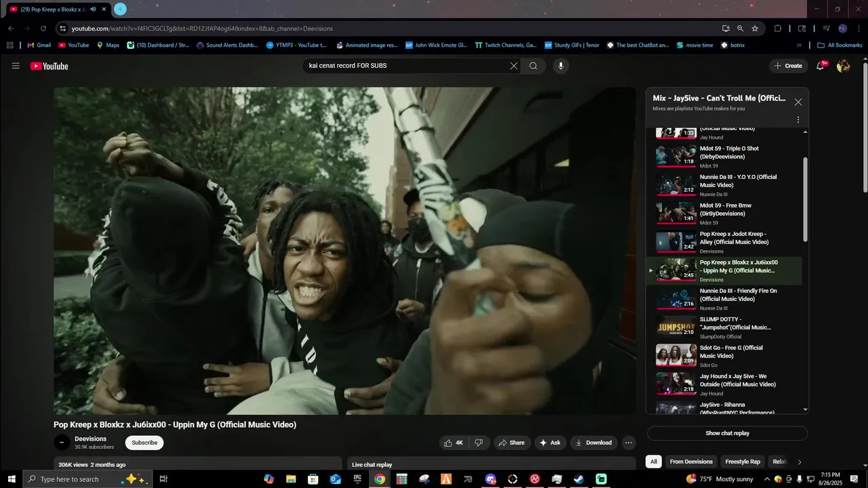Open the Create button

click(x=789, y=66)
